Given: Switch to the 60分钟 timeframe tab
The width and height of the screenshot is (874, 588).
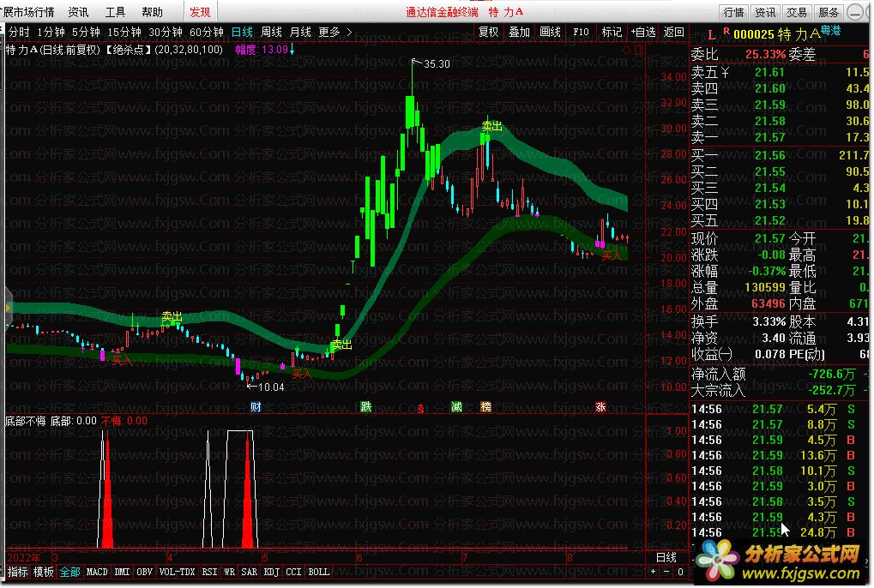Looking at the screenshot, I should [x=207, y=33].
